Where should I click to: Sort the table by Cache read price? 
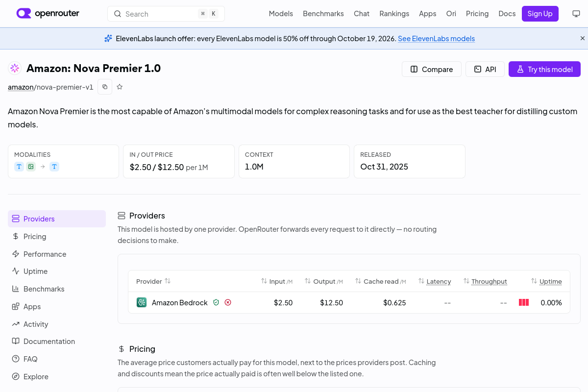381,281
